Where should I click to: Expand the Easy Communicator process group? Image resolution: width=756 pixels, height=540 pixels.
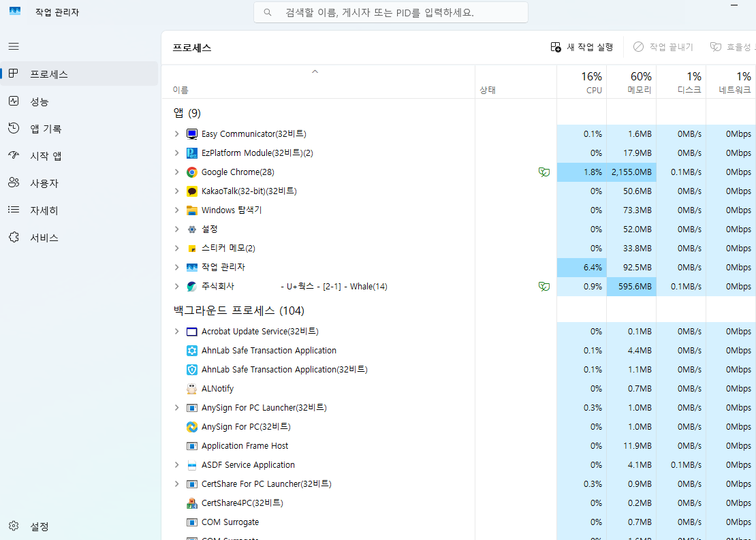click(x=176, y=134)
